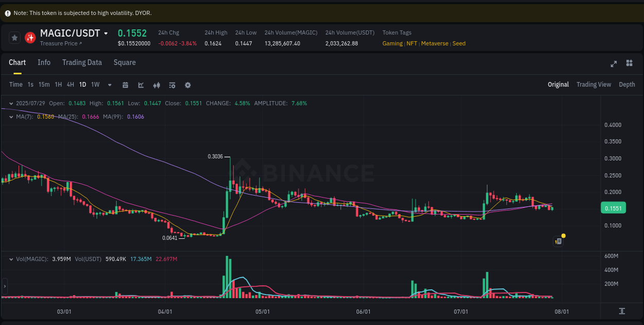Collapse the Vol(MAGIC) volume panel

[x=11, y=259]
